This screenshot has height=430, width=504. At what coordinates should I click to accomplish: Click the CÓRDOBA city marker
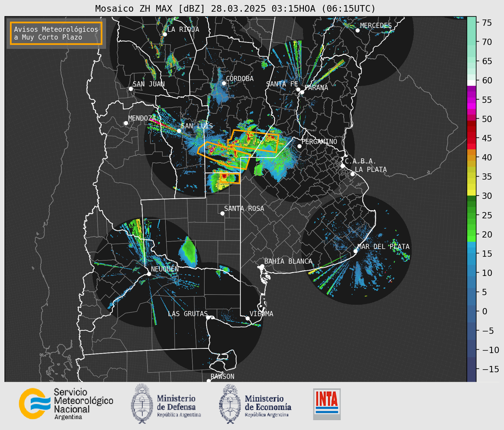pos(224,83)
